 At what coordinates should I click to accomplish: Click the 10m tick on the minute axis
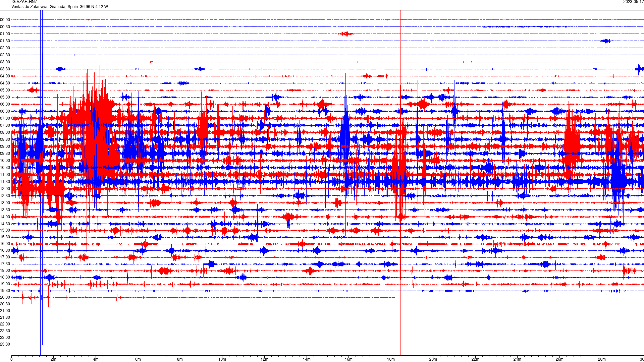[222, 359]
